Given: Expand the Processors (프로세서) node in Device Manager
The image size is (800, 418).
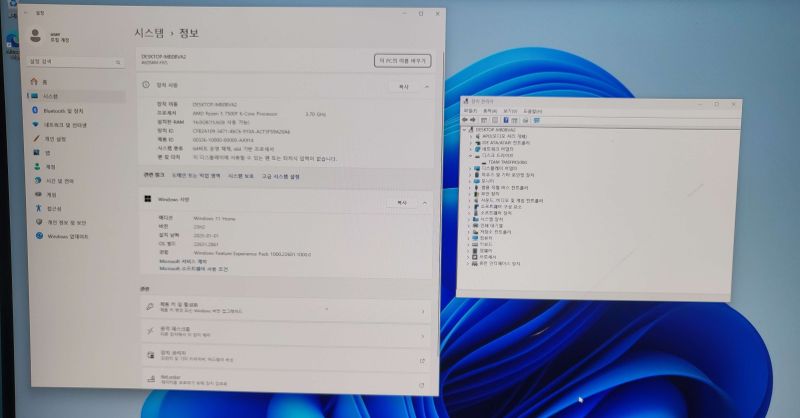Looking at the screenshot, I should tap(468, 257).
